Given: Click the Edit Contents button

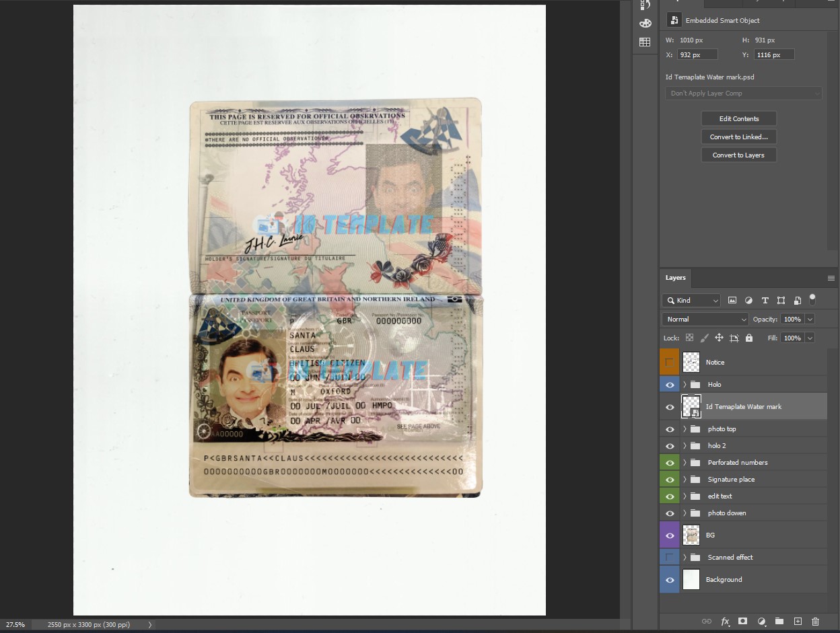Looking at the screenshot, I should click(x=739, y=119).
